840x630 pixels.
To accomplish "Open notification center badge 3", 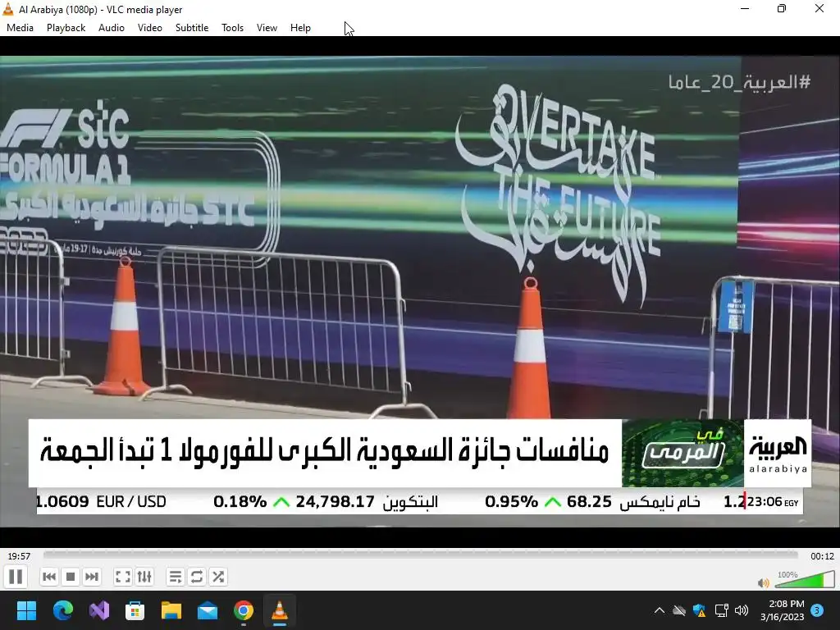I will 817,609.
